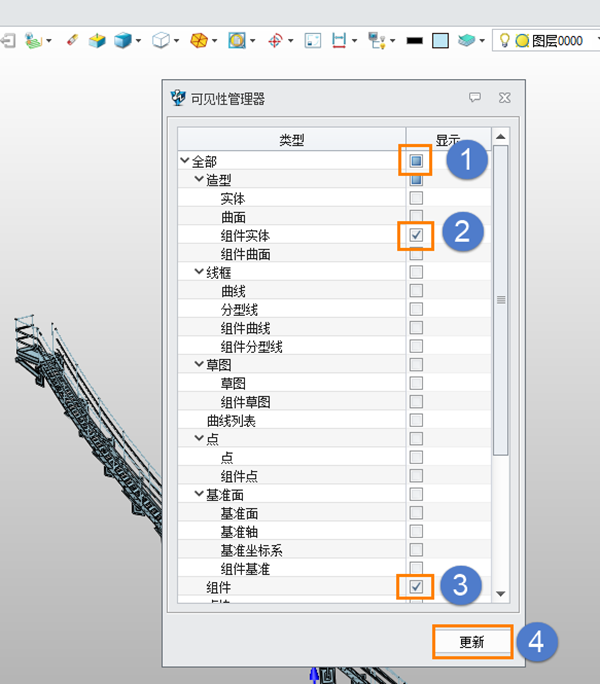
Task: Toggle the 实体 display checkbox
Action: pos(416,198)
